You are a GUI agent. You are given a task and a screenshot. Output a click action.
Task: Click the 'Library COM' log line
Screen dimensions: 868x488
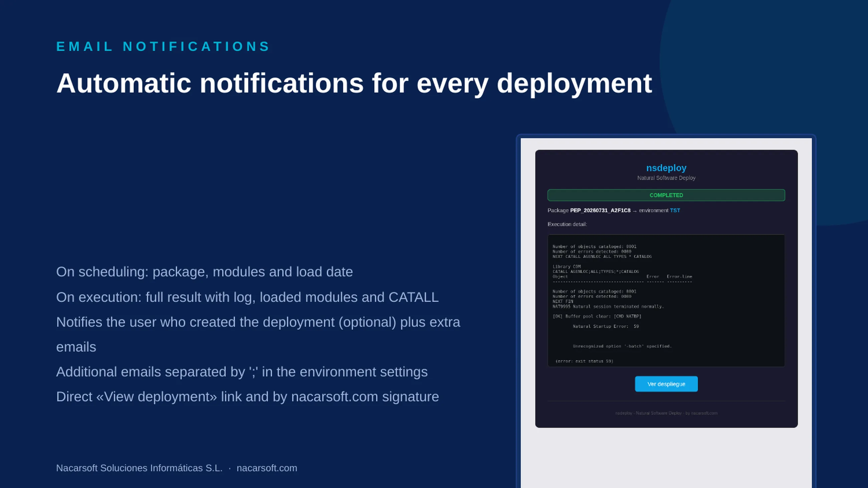pyautogui.click(x=567, y=266)
